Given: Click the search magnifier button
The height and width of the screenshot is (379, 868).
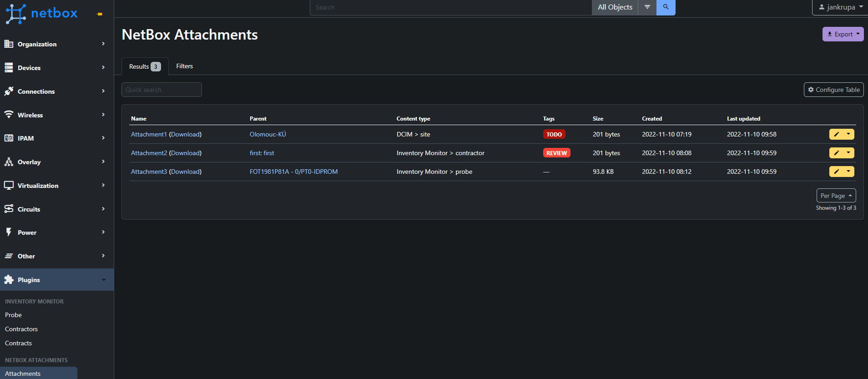Looking at the screenshot, I should [x=666, y=7].
